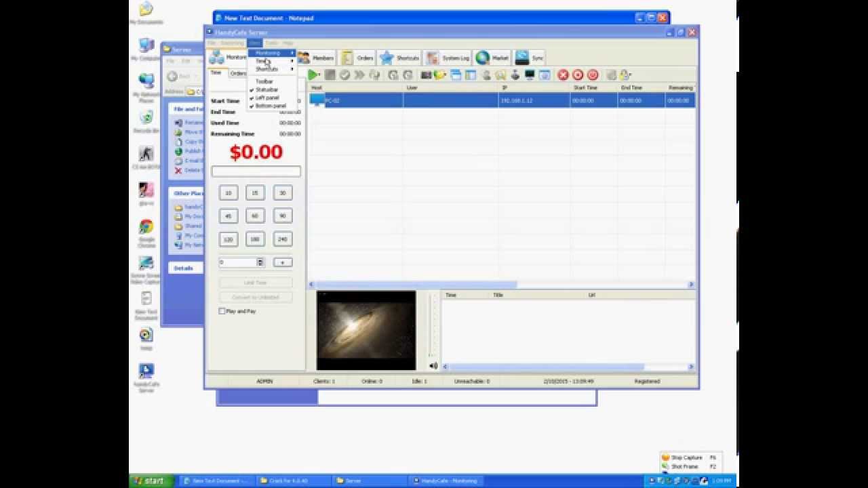The height and width of the screenshot is (488, 868).
Task: Click the Screen Video Capture desktop icon
Action: point(146,269)
